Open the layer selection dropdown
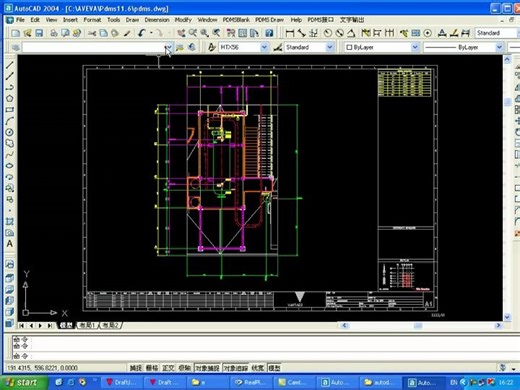The width and height of the screenshot is (520, 390). [x=170, y=47]
